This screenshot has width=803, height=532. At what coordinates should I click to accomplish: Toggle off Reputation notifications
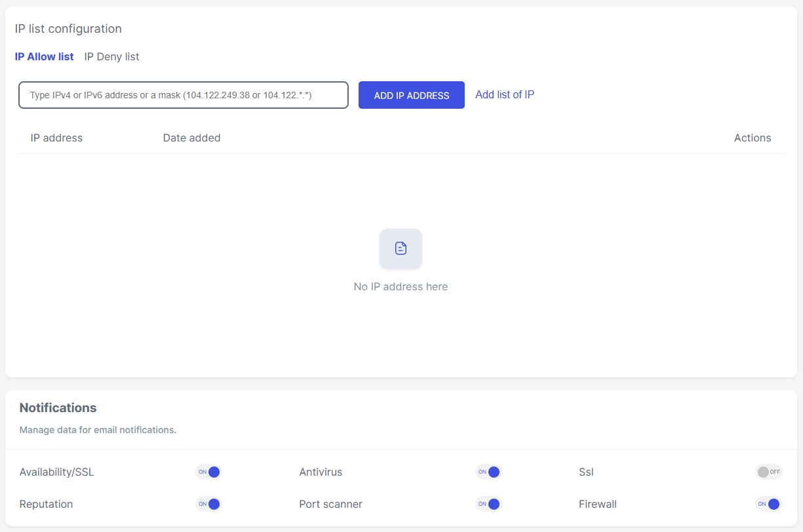pos(208,504)
